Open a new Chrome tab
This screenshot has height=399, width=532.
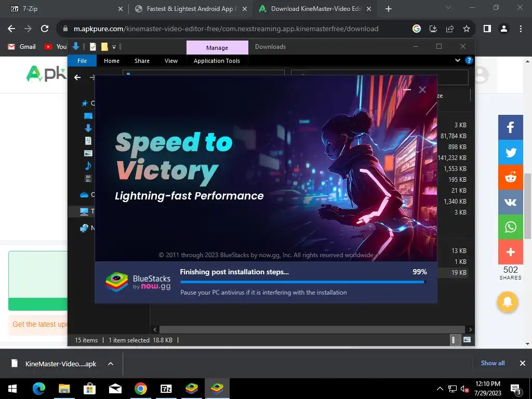coord(389,9)
